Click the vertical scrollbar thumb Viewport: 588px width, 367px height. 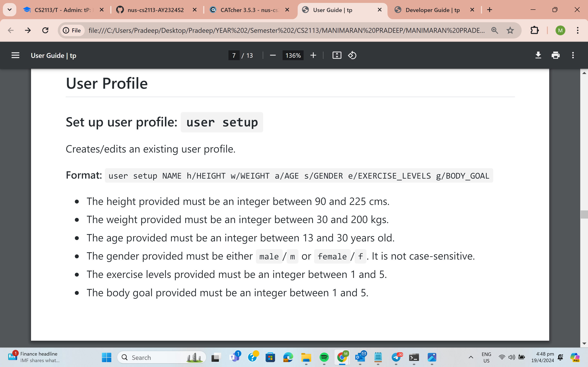[x=584, y=214]
